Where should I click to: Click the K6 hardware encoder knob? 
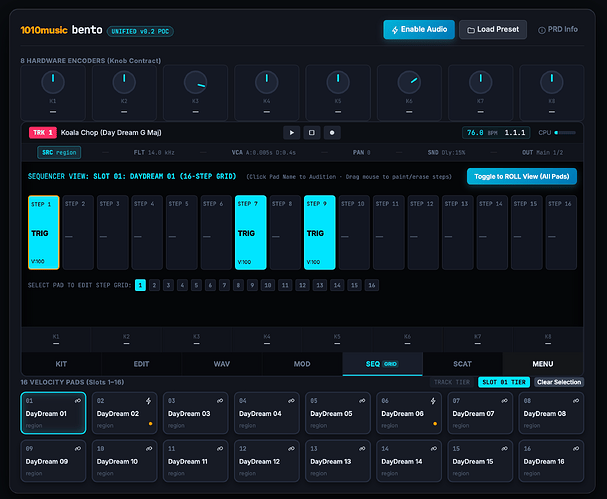(409, 82)
